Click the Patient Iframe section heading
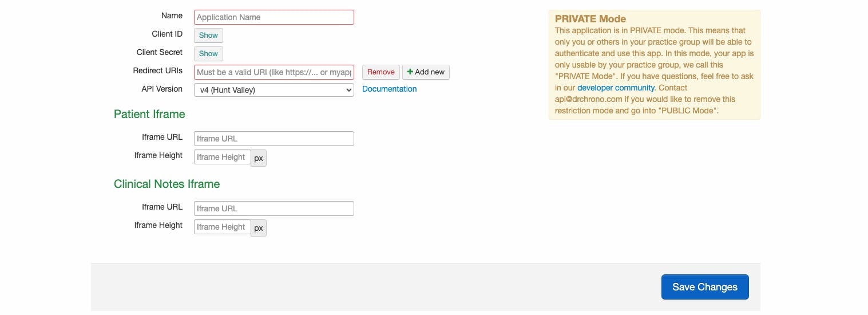This screenshot has width=868, height=315. click(x=149, y=114)
